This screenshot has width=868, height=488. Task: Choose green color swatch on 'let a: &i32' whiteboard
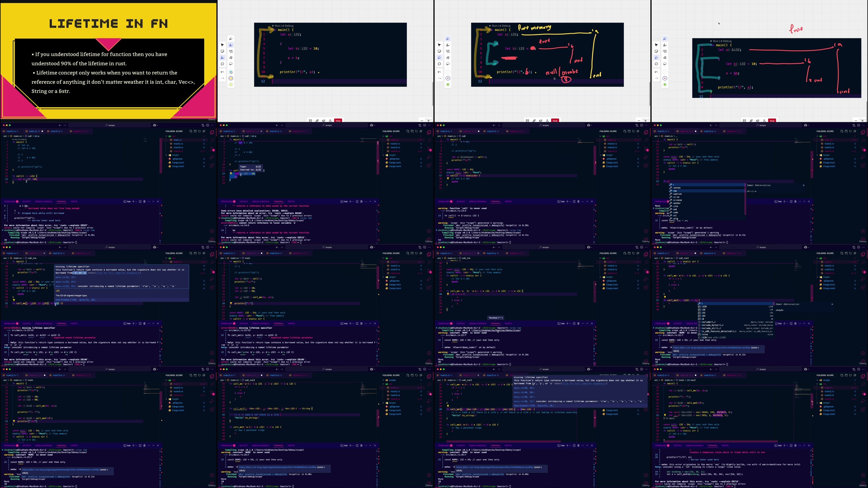(665, 85)
